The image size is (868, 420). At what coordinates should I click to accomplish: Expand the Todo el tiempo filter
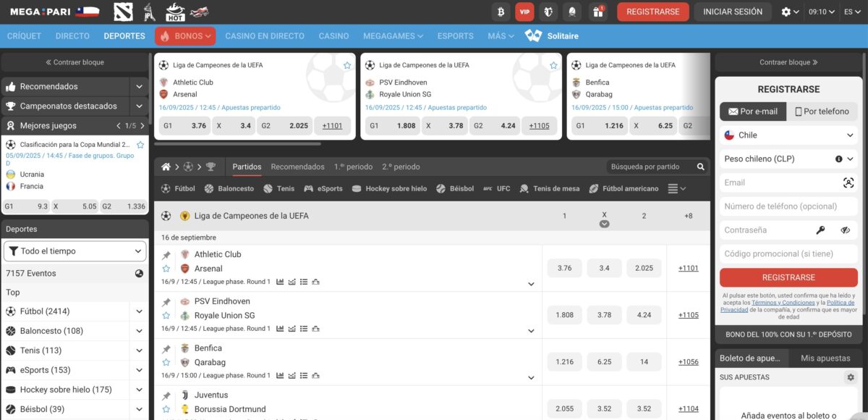point(75,251)
